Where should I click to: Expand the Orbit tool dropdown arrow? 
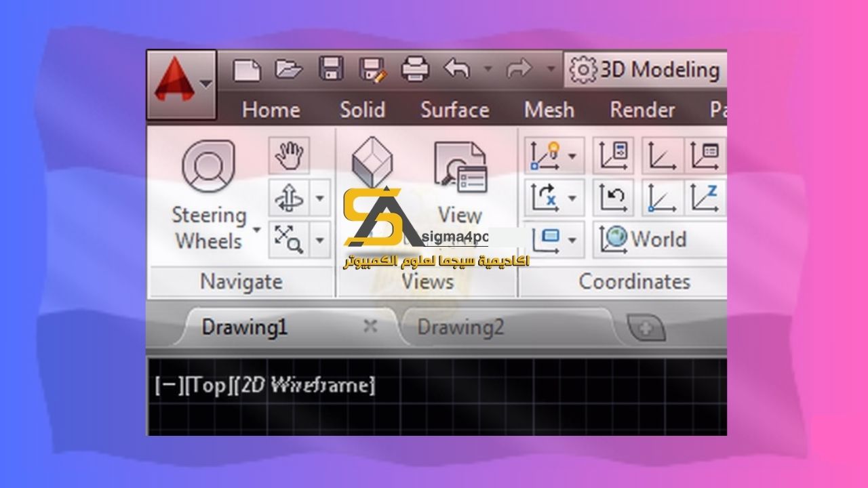tap(320, 199)
